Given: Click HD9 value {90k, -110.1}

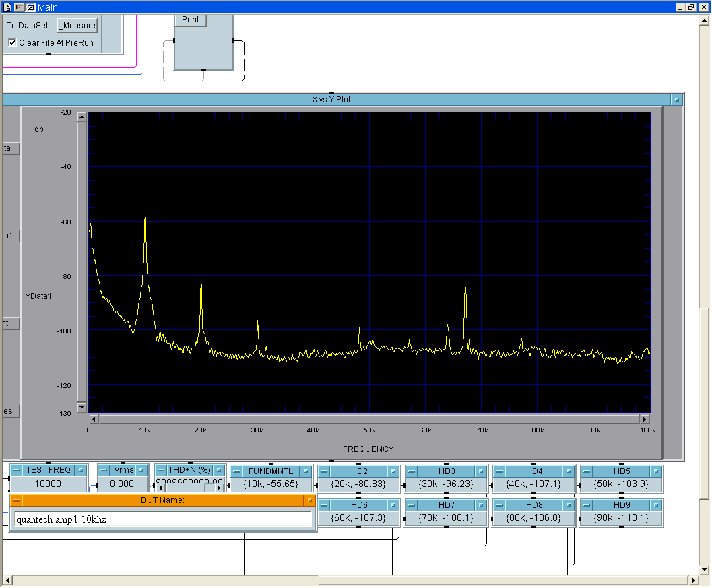Looking at the screenshot, I should click(621, 518).
